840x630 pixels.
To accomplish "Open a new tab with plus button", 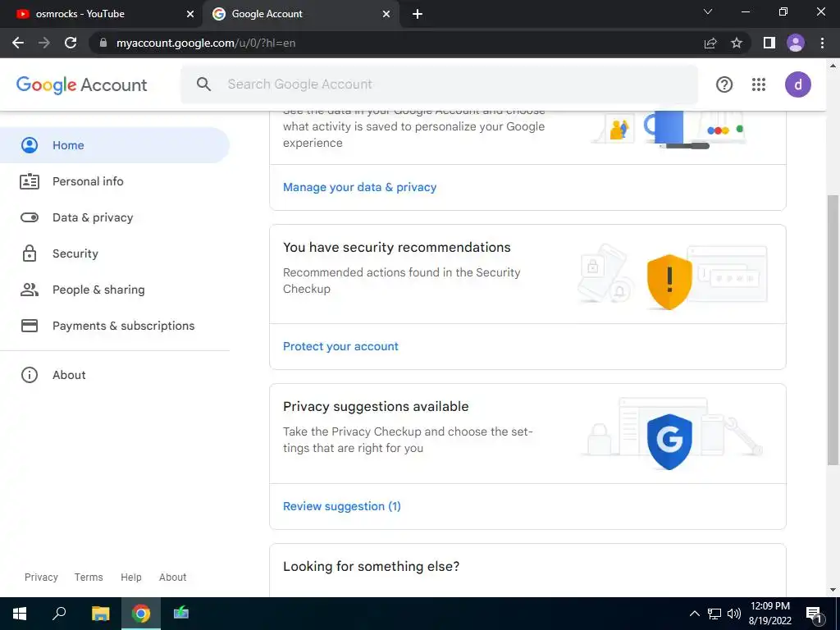I will 418,14.
